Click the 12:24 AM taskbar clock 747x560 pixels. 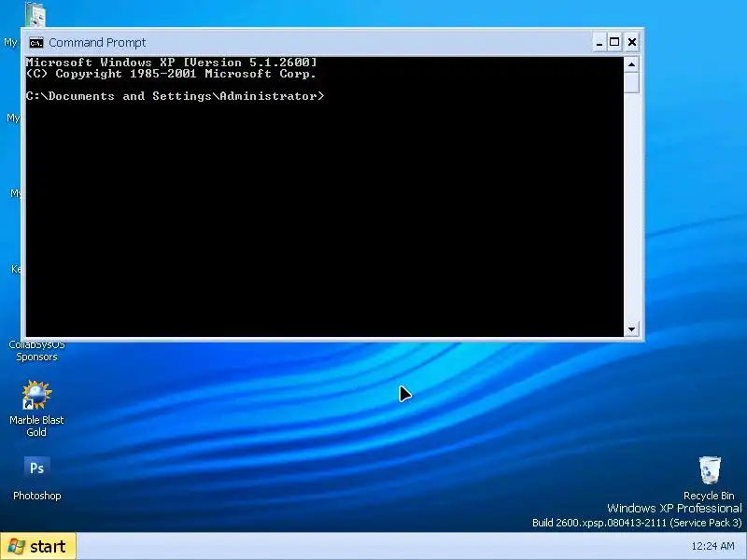712,546
